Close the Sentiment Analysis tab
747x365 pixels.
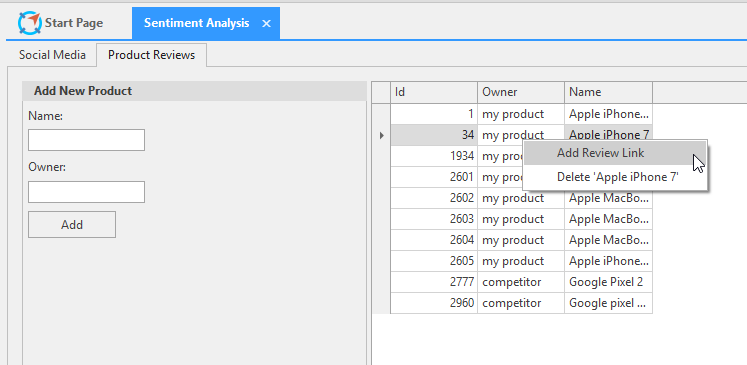pos(266,23)
